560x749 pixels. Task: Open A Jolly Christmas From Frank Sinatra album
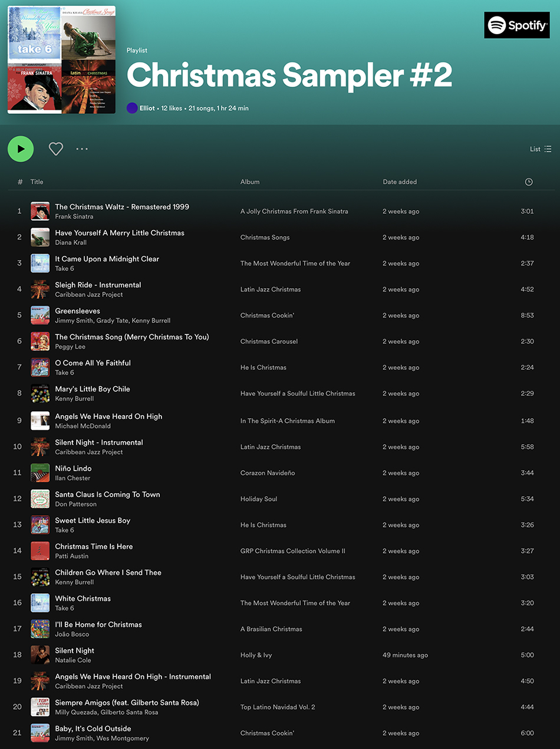(x=294, y=211)
